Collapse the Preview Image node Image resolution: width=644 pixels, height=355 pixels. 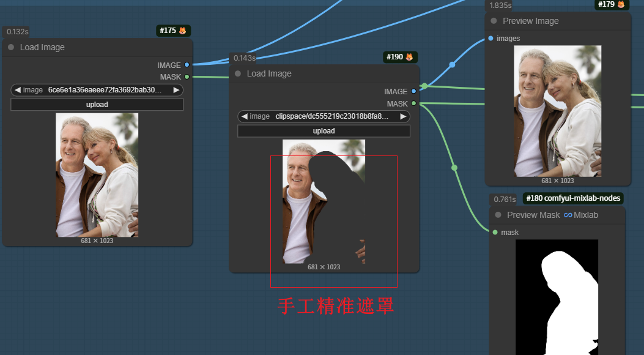[x=493, y=20]
